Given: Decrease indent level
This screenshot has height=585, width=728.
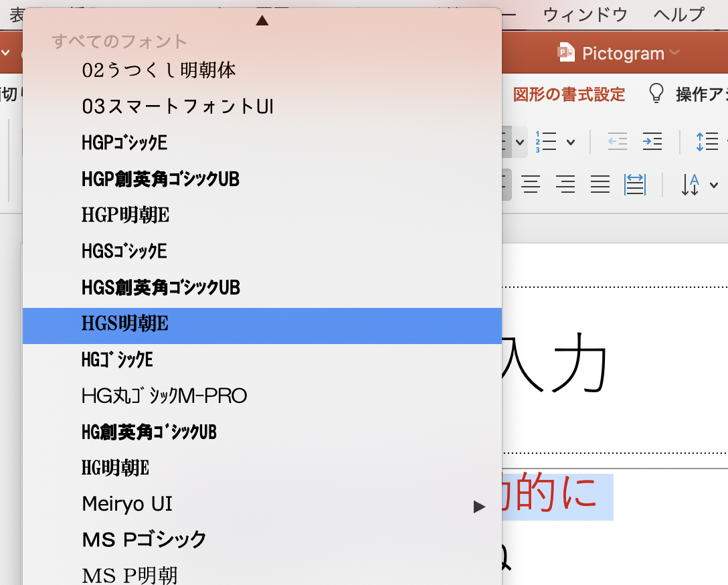Looking at the screenshot, I should pyautogui.click(x=618, y=142).
